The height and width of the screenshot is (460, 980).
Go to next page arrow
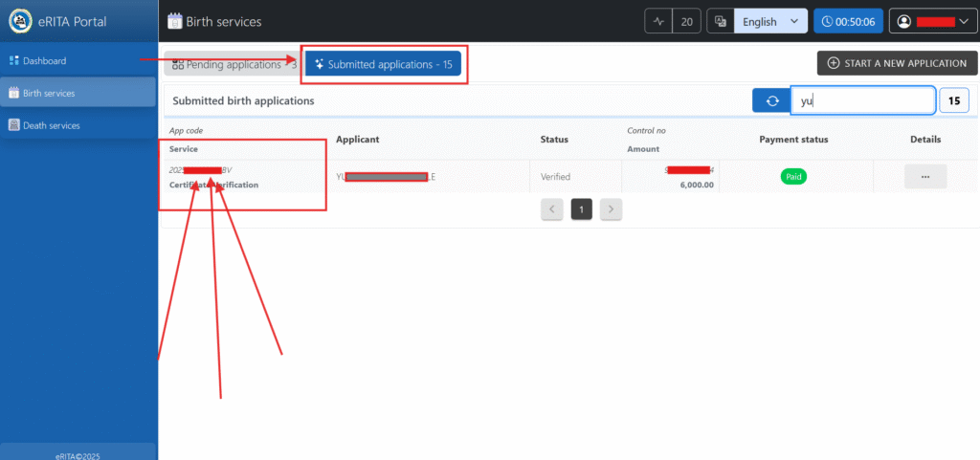click(x=612, y=209)
